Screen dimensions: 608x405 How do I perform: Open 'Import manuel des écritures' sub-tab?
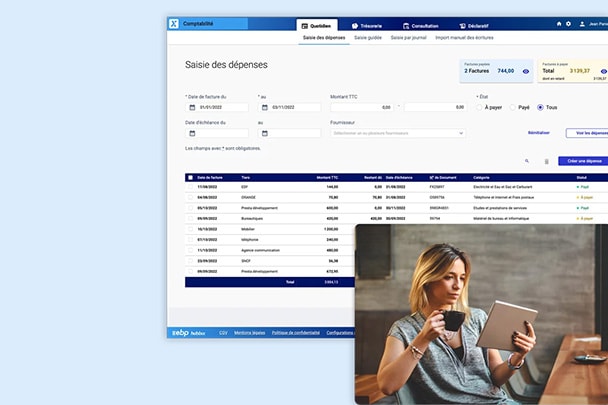tap(464, 38)
